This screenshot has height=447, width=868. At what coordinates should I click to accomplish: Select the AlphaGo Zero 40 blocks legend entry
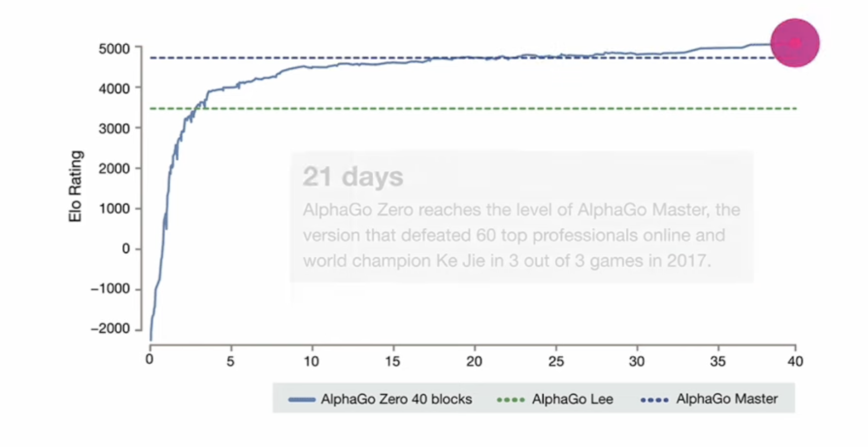380,399
